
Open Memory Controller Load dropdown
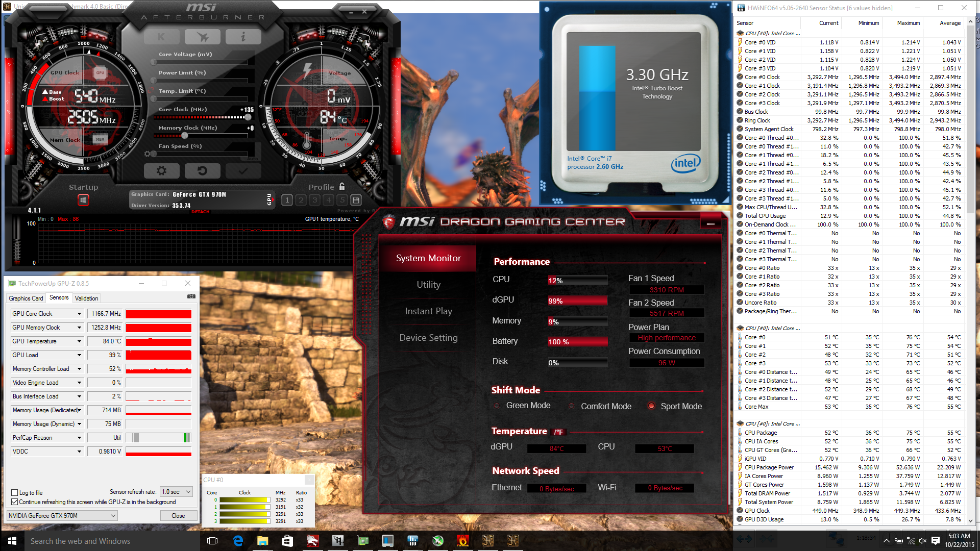[x=79, y=369]
